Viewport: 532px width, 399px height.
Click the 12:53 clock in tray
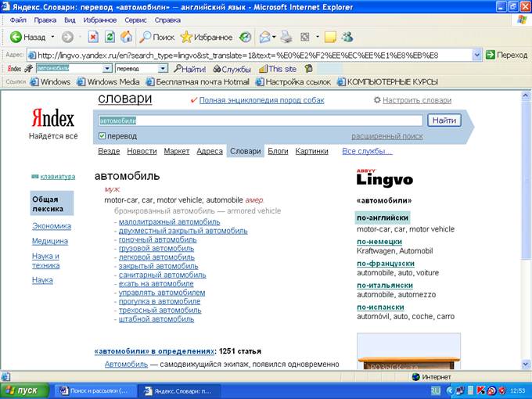pos(518,391)
